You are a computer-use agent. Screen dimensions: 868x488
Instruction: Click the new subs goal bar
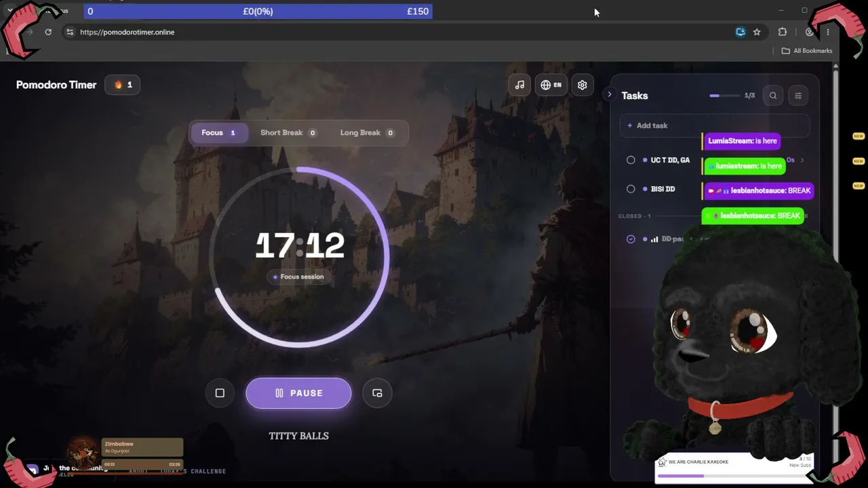click(x=734, y=476)
